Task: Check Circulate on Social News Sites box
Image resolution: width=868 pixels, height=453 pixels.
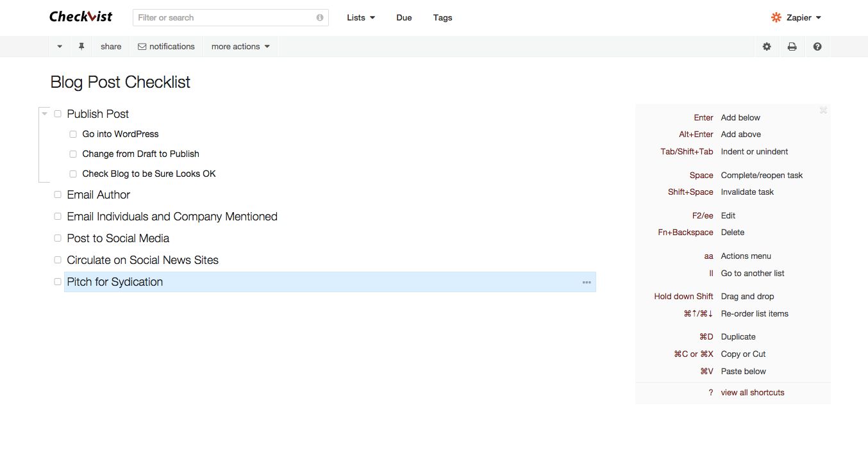Action: 58,260
